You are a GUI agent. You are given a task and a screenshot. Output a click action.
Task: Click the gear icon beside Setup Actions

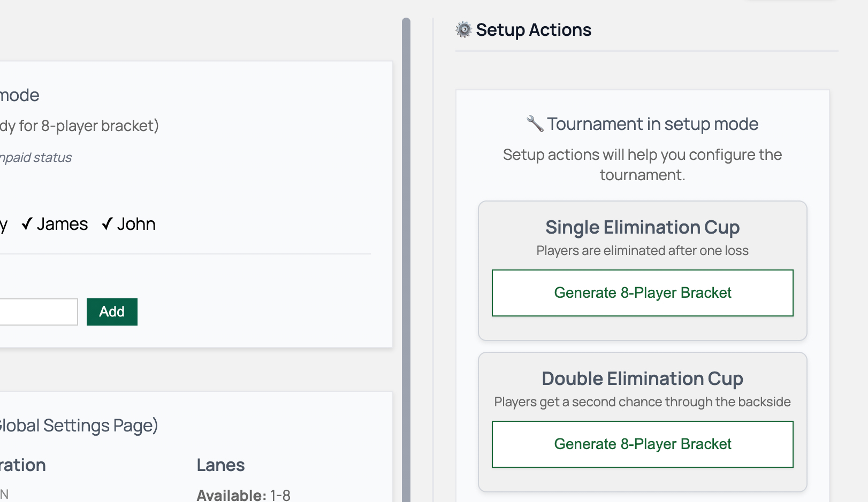point(463,30)
